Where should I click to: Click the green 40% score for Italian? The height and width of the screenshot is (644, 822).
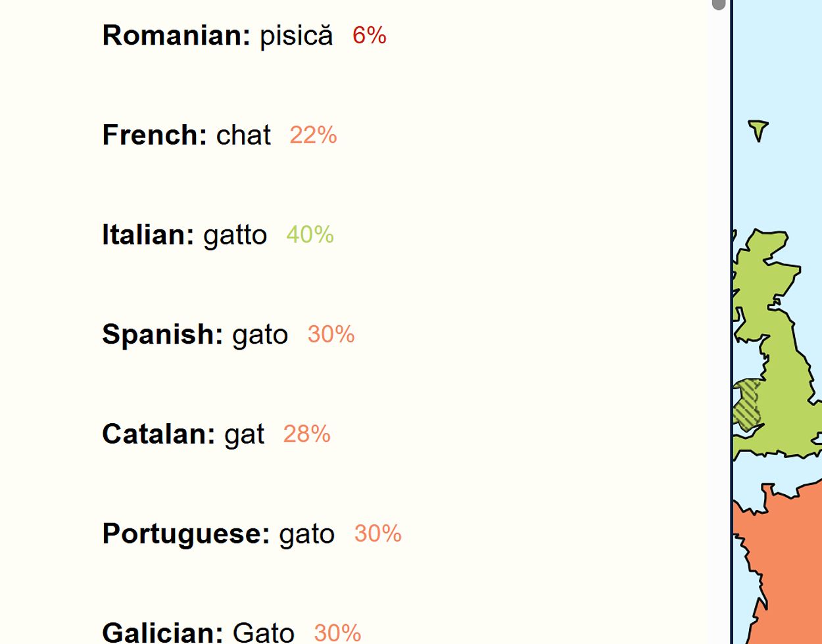(x=310, y=235)
